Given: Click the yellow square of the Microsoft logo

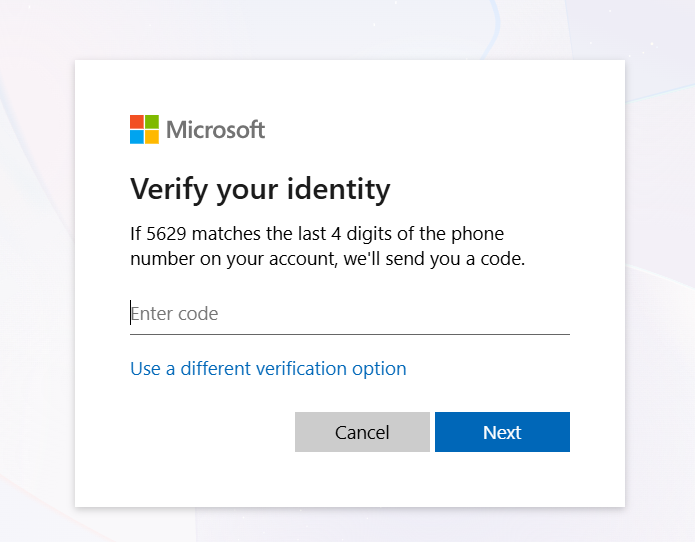Looking at the screenshot, I should 152,137.
